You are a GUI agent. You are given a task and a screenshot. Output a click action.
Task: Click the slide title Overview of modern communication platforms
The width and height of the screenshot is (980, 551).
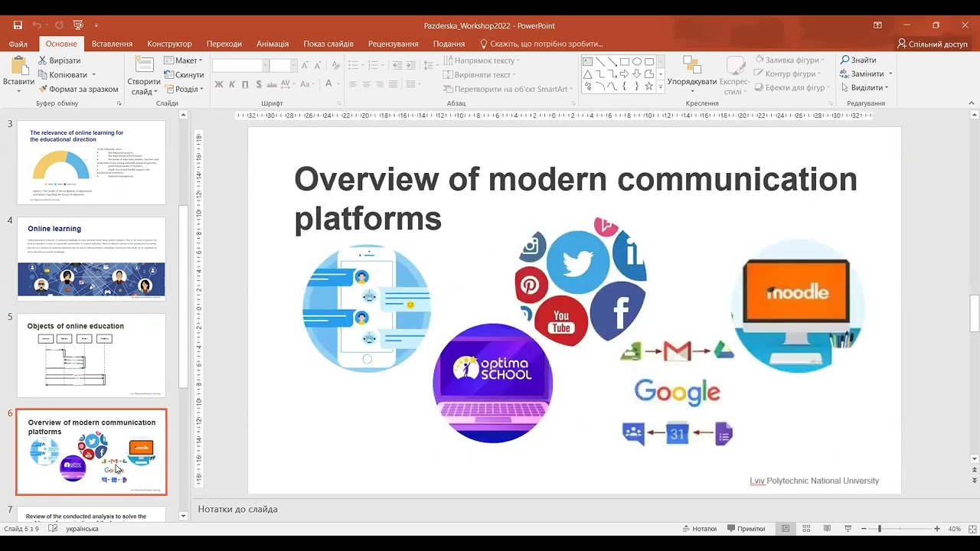(x=576, y=198)
